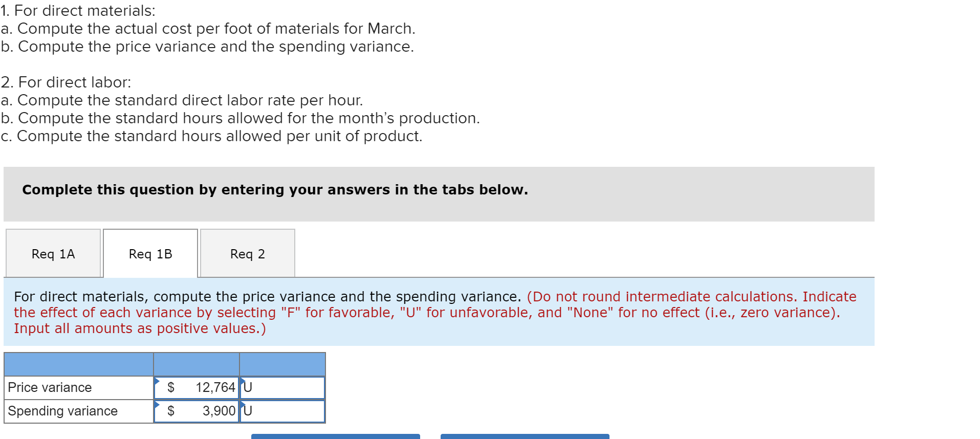Image resolution: width=980 pixels, height=439 pixels.
Task: Switch to the Req 1A tab
Action: click(x=53, y=254)
